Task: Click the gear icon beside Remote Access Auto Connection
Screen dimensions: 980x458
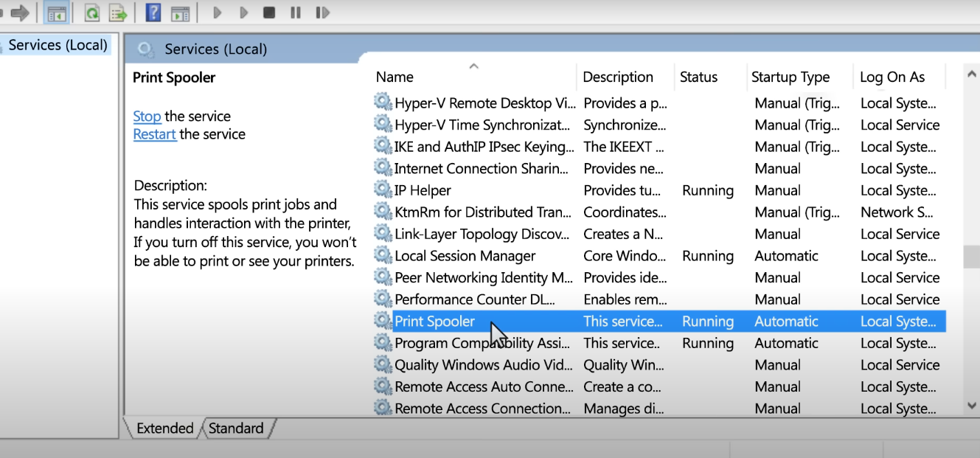Action: coord(383,386)
